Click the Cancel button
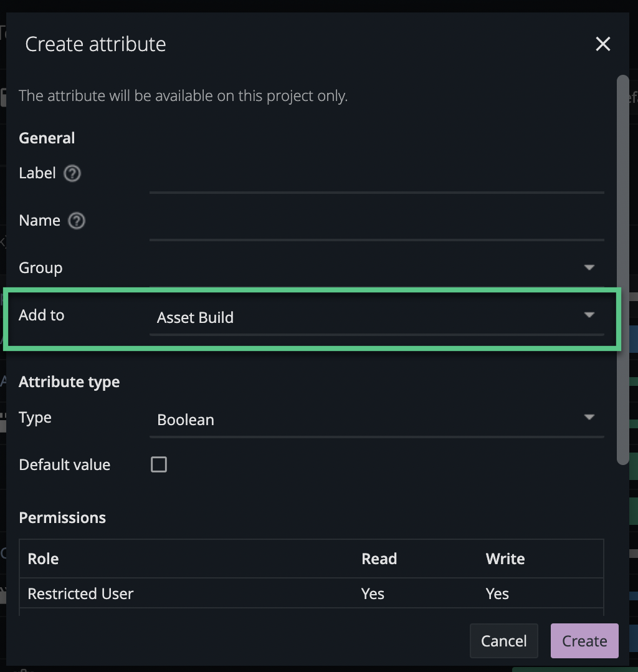The width and height of the screenshot is (638, 672). click(x=503, y=641)
